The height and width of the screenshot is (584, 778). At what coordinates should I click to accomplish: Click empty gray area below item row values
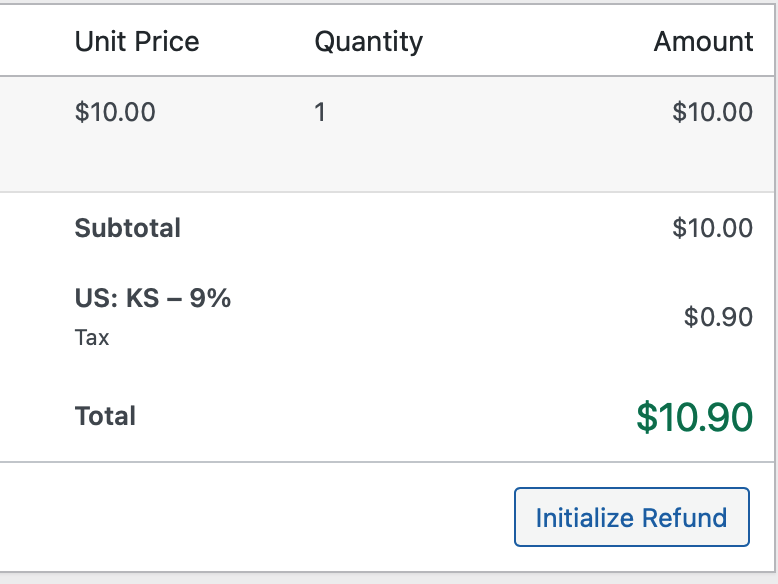coord(400,160)
